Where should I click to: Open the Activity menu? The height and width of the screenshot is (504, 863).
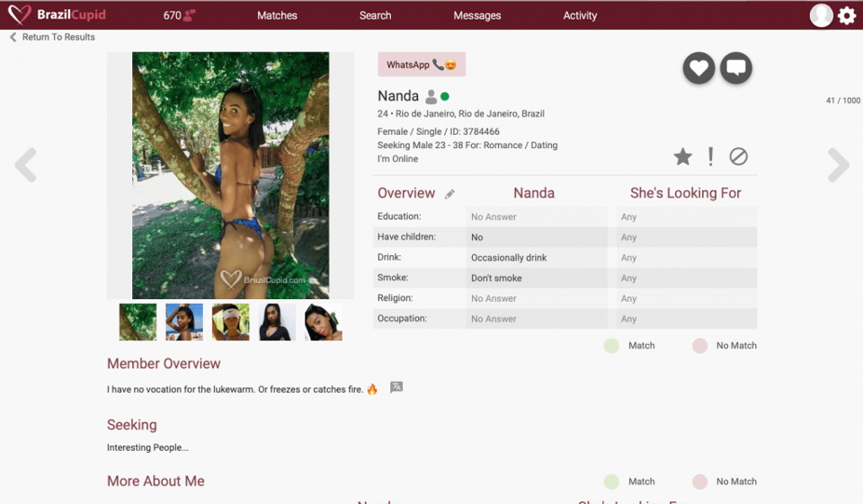(580, 15)
